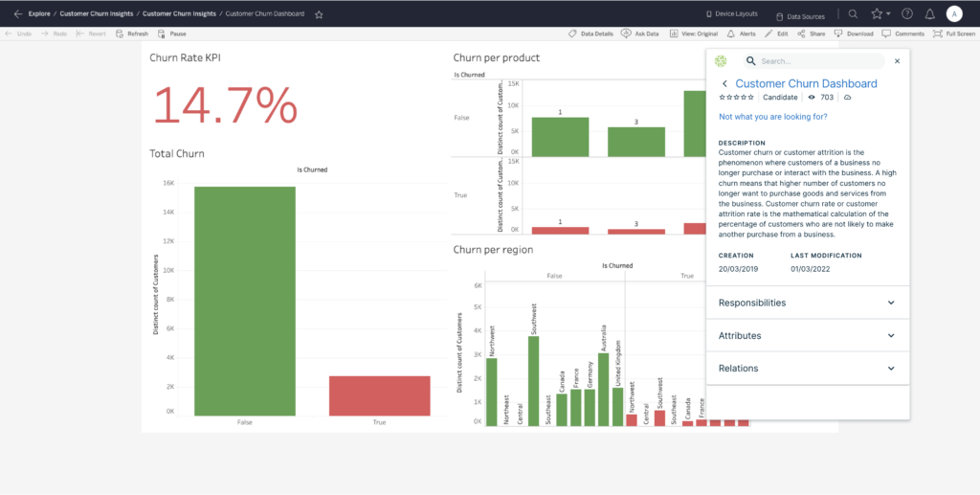The height and width of the screenshot is (495, 980).
Task: Open the favorites star dropdown in top bar
Action: coord(880,13)
